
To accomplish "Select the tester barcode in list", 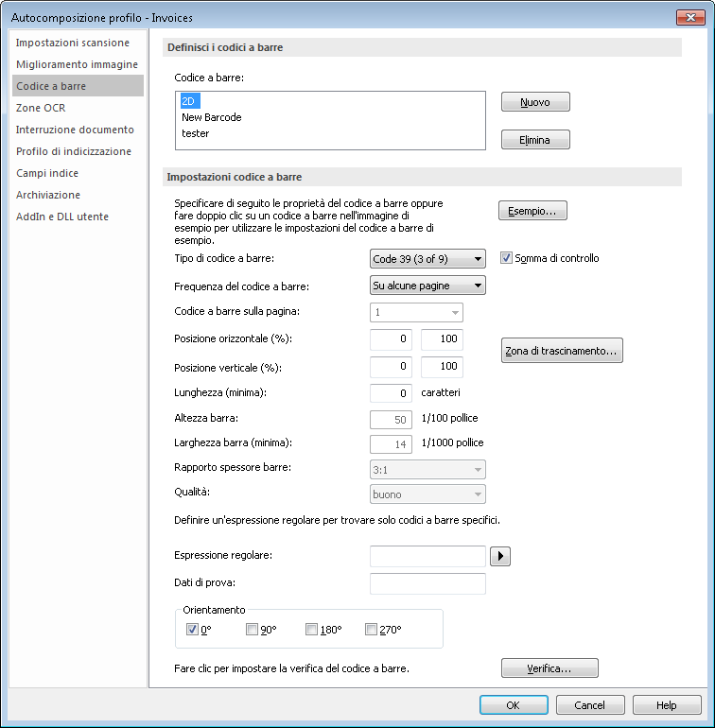I will pos(196,133).
